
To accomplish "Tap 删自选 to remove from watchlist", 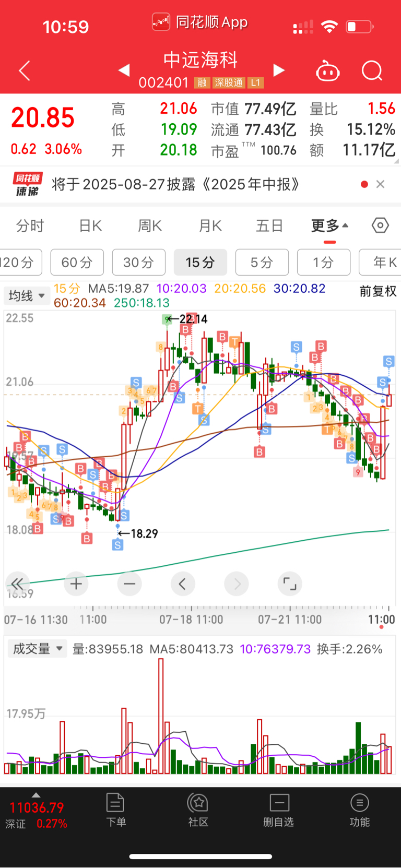I will click(279, 810).
